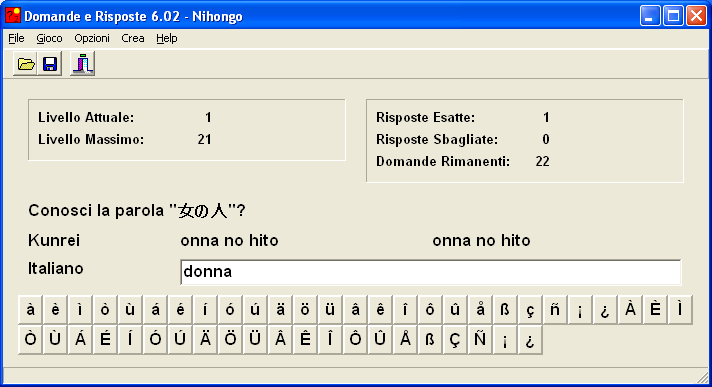This screenshot has width=712, height=387.
Task: Insert uppercase Å ring character button
Action: pos(405,340)
